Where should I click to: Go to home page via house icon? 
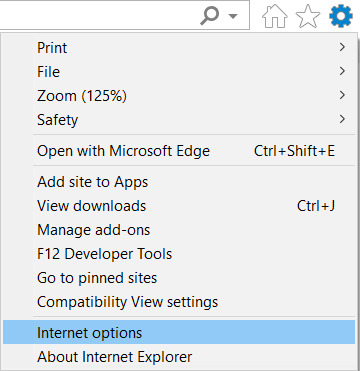coord(275,16)
